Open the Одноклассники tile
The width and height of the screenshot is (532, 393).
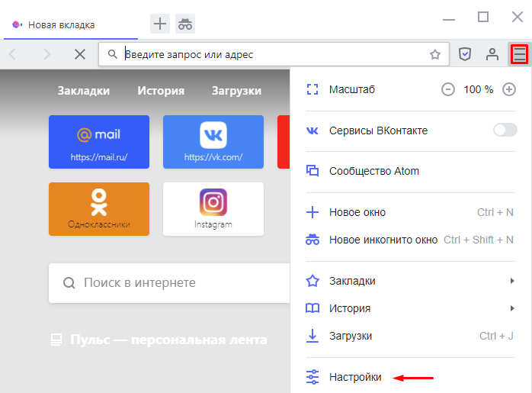pyautogui.click(x=99, y=209)
